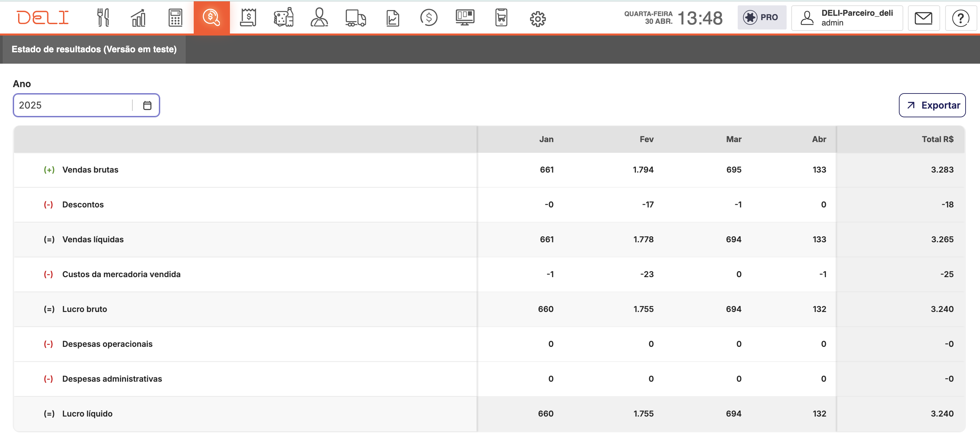Viewport: 980px width, 439px height.
Task: Open the cheese and bottle products icon
Action: 284,17
